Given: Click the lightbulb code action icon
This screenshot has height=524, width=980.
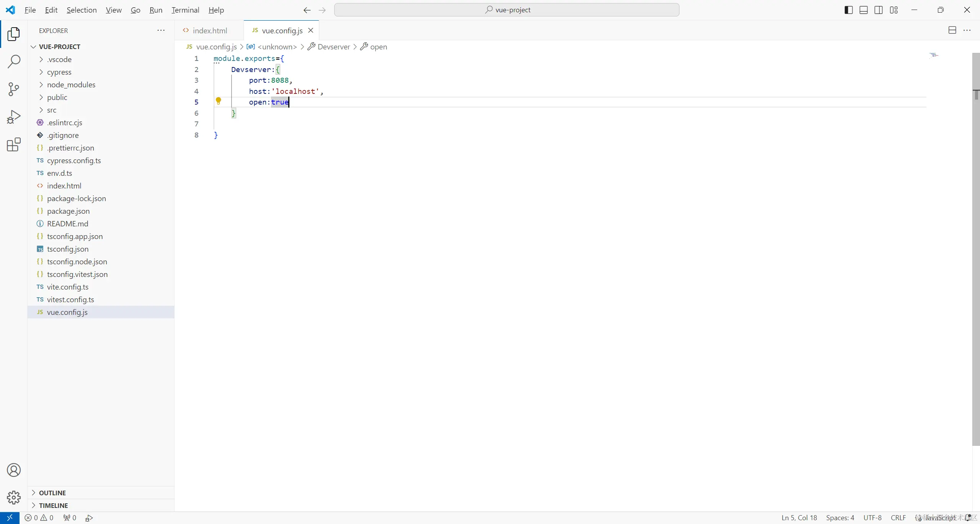Looking at the screenshot, I should [x=219, y=101].
